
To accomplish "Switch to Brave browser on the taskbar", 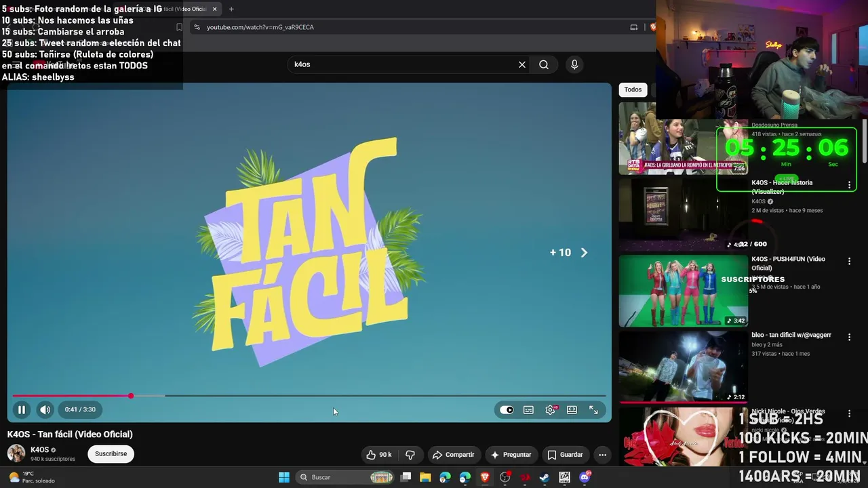I will coord(485,477).
